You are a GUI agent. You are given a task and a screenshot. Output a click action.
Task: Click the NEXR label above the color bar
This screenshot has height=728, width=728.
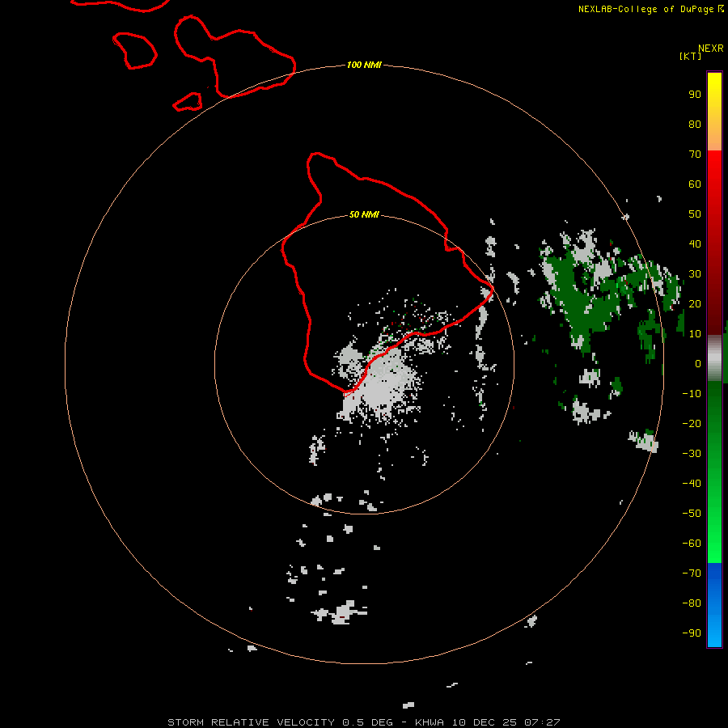tap(711, 49)
